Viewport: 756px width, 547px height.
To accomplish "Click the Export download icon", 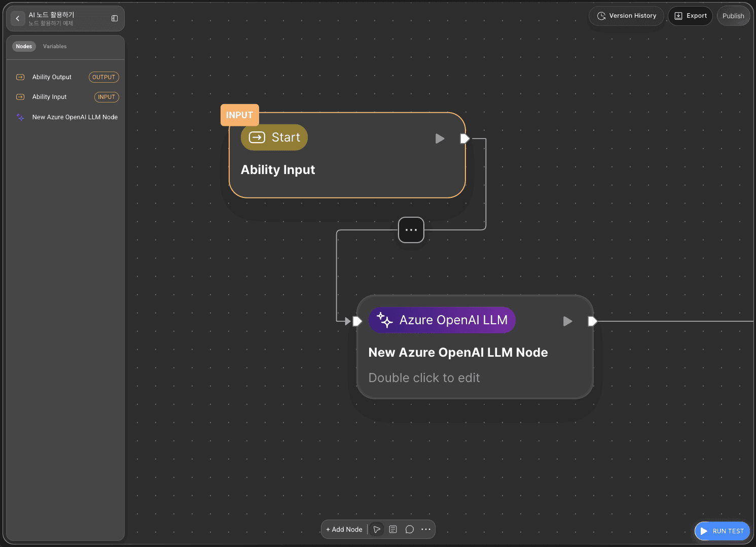I will coord(678,16).
